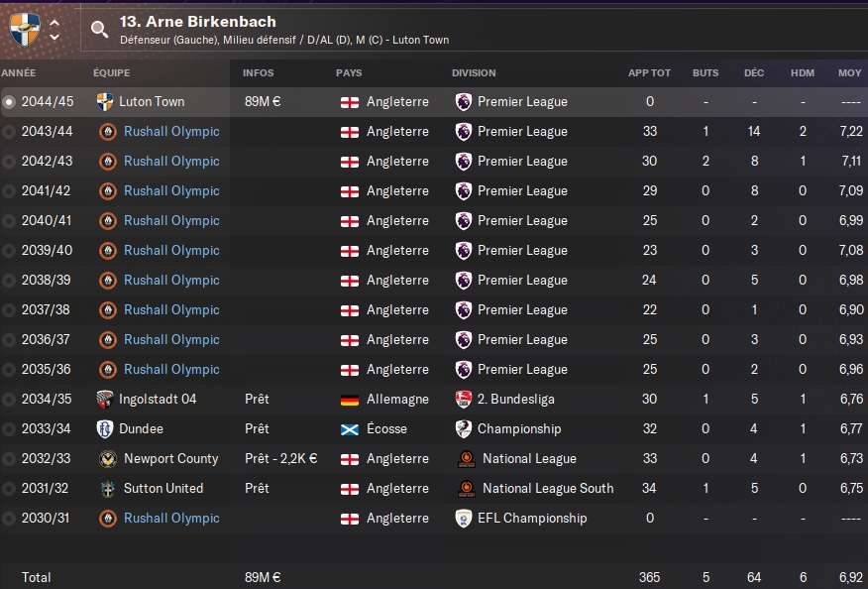The height and width of the screenshot is (589, 868).
Task: Click the Ingolstadt 04 club badge
Action: [x=105, y=399]
